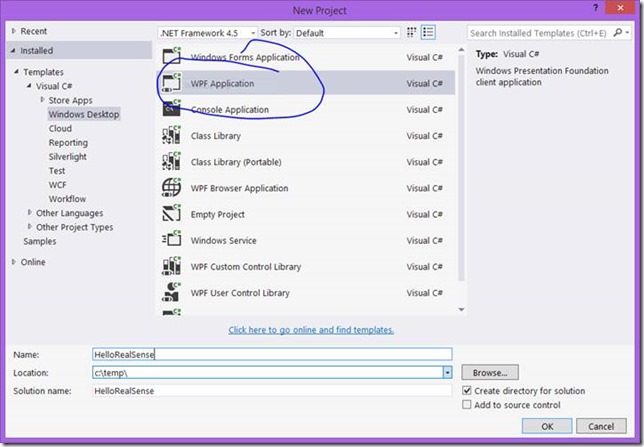Screen dimensions: 644x447
Task: Click the go online and find templates link
Action: [x=311, y=330]
